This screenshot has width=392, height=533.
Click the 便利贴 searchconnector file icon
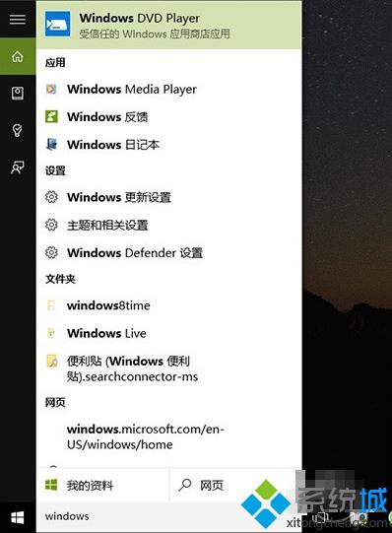tap(51, 361)
